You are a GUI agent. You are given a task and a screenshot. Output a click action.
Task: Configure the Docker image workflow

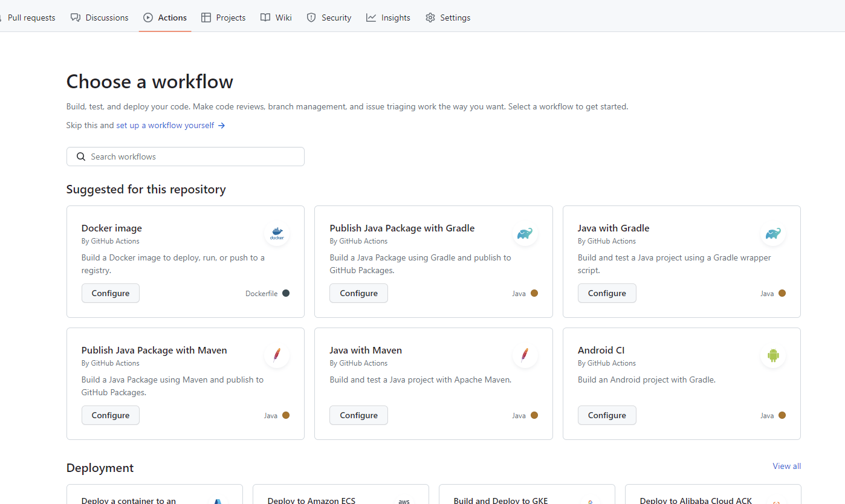111,293
